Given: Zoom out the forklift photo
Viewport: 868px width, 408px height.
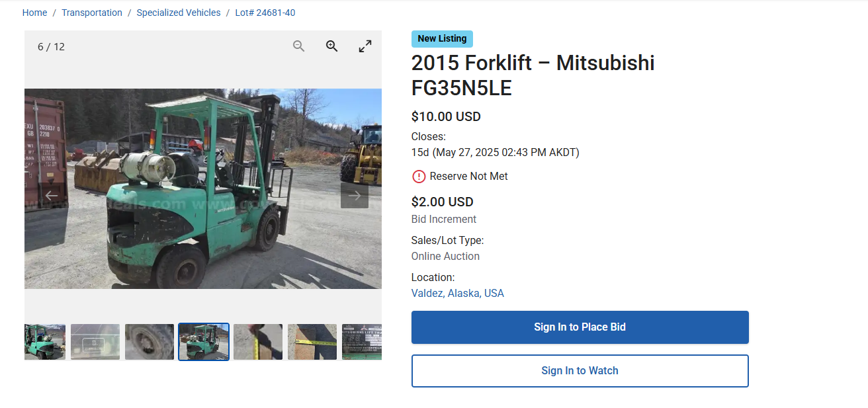Looking at the screenshot, I should pos(299,46).
